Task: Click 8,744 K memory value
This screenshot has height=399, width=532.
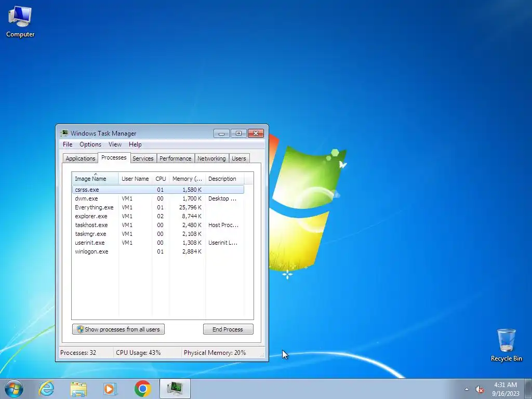Action: click(x=192, y=216)
